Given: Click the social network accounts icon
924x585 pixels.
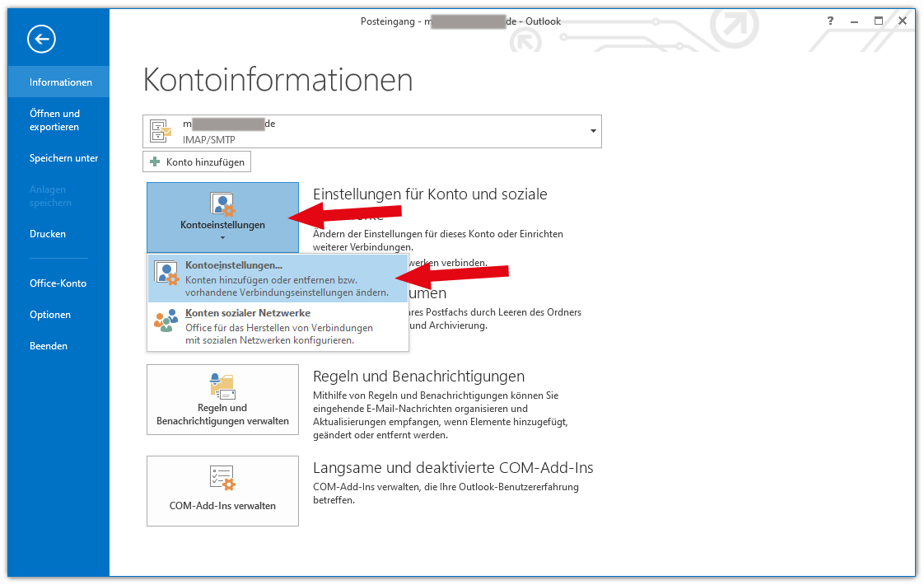Looking at the screenshot, I should point(166,321).
